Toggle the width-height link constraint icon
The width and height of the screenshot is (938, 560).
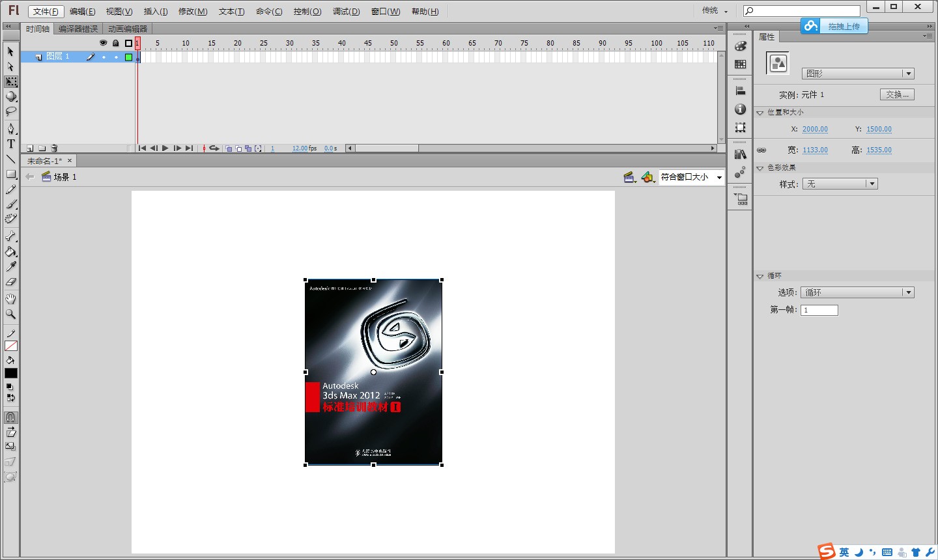point(761,150)
